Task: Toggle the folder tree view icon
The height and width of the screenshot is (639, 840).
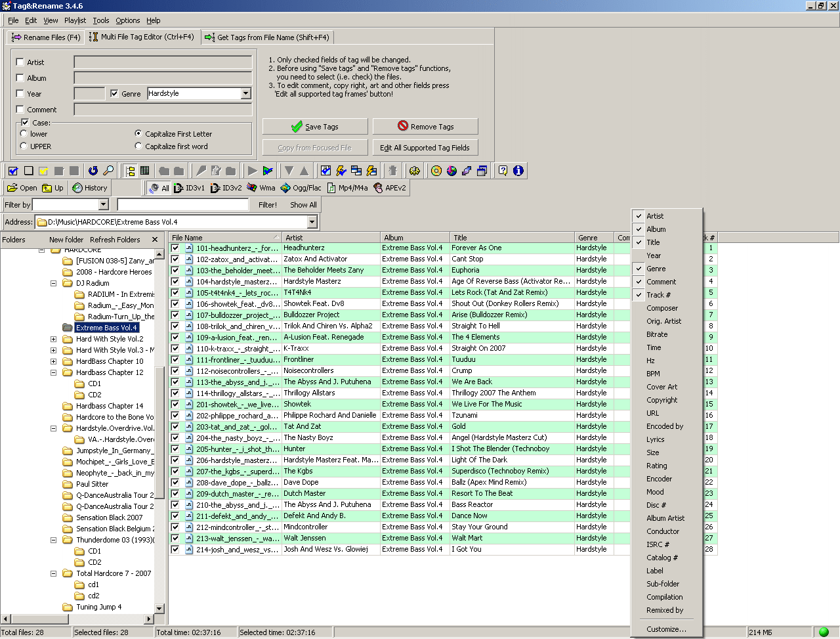Action: click(x=130, y=171)
